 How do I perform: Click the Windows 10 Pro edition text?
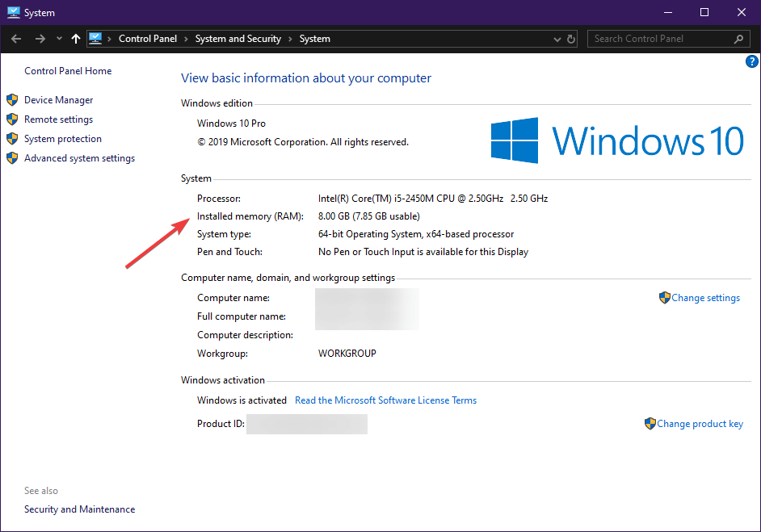(231, 124)
